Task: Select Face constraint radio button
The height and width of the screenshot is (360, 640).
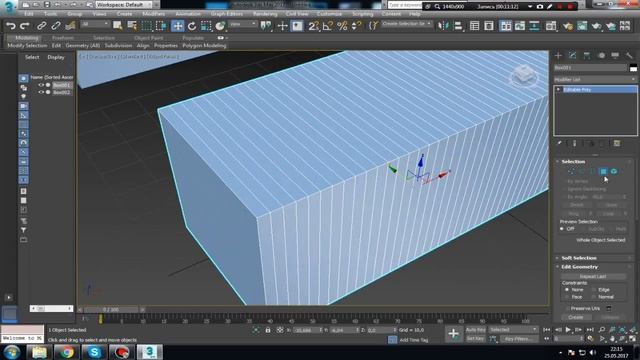Action: click(x=567, y=297)
